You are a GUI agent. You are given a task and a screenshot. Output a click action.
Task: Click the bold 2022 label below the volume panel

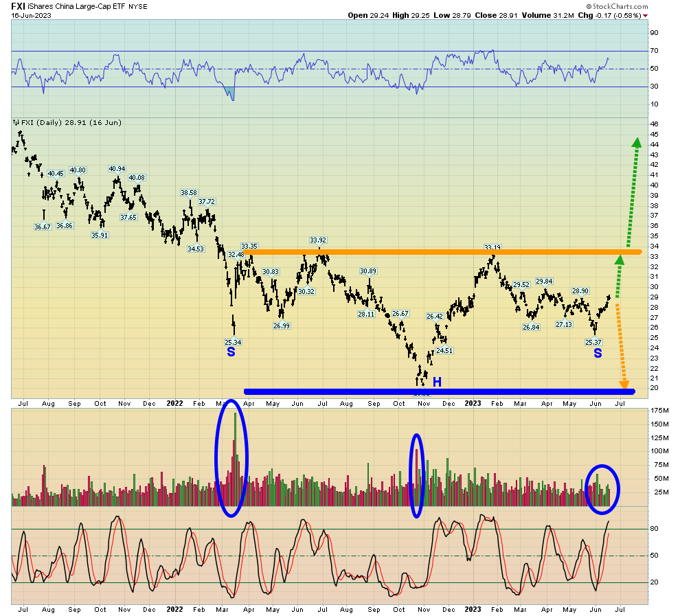(x=175, y=609)
